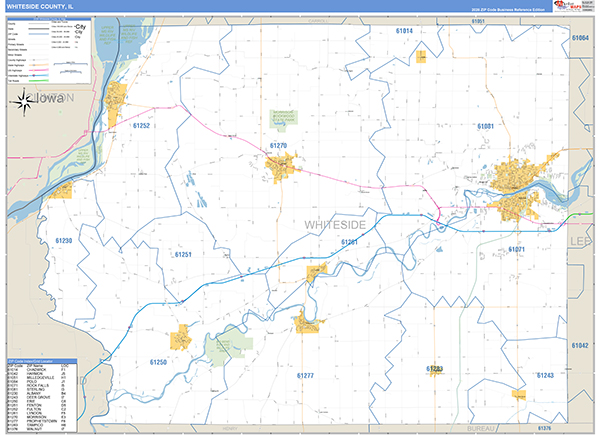Click the Whiteside County, IL title
Viewport: 600px width, 435px height.
click(x=40, y=7)
